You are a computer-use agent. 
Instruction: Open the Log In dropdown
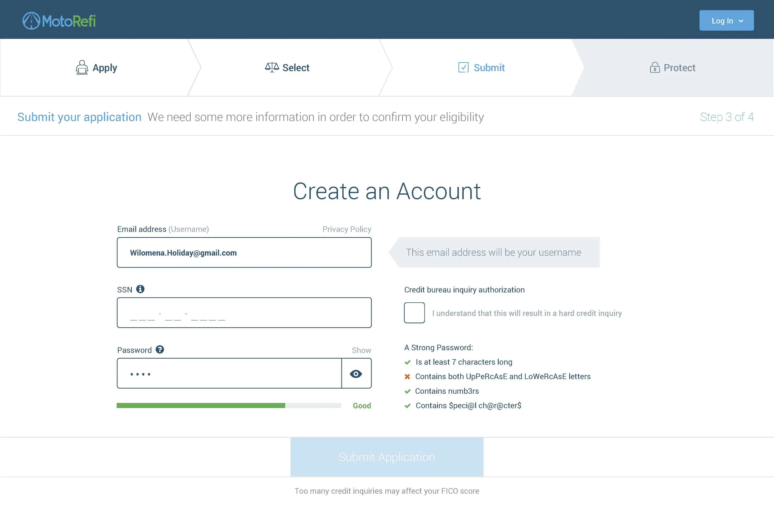[726, 21]
